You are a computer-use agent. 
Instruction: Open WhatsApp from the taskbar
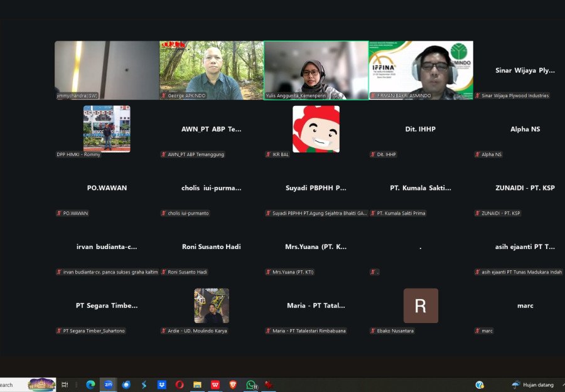(x=251, y=384)
